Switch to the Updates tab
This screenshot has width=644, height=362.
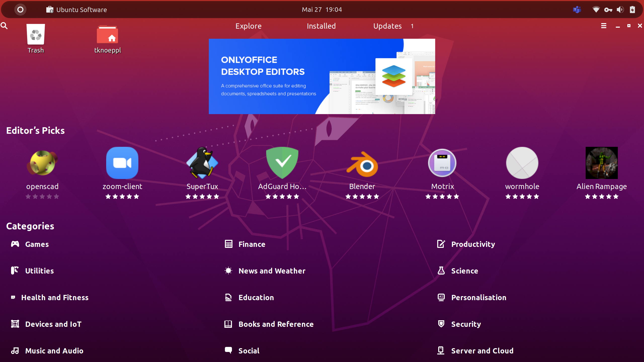click(x=387, y=26)
